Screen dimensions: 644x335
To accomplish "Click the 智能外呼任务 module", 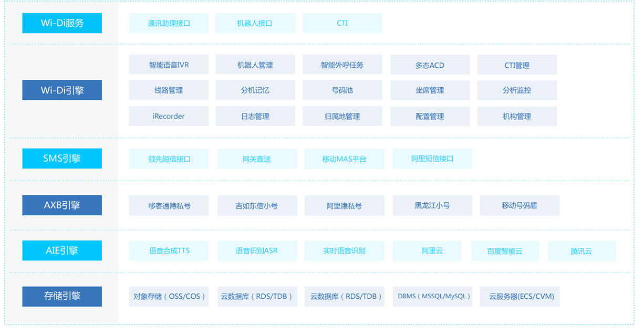I will pyautogui.click(x=342, y=65).
